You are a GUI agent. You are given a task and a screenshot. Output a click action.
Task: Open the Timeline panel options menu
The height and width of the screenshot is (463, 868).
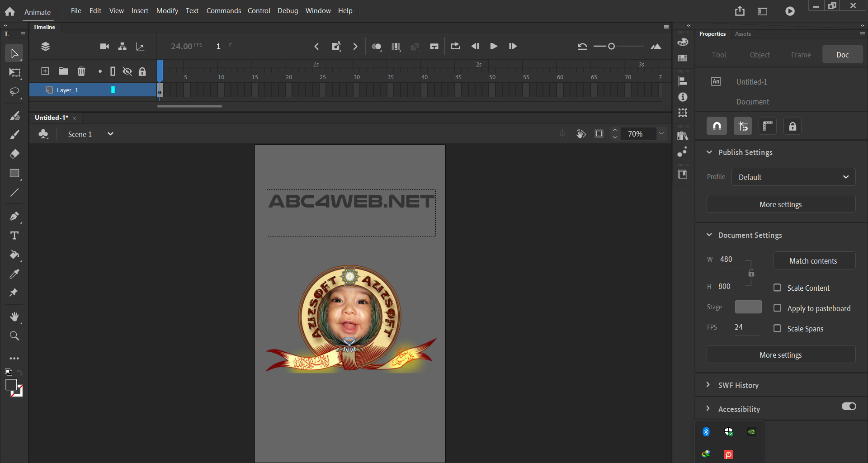pos(666,27)
